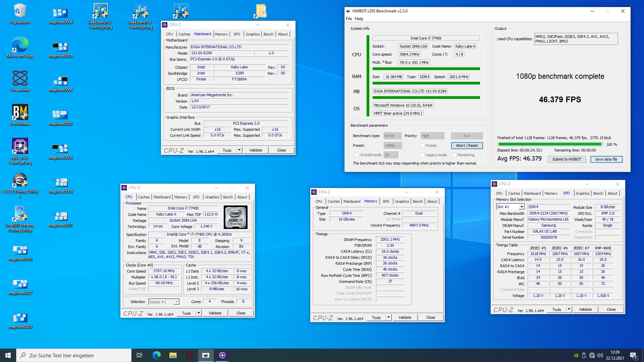Click Validate in SPD CPU-Z window
Screen dimensions: 644x362
pyautogui.click(x=585, y=309)
